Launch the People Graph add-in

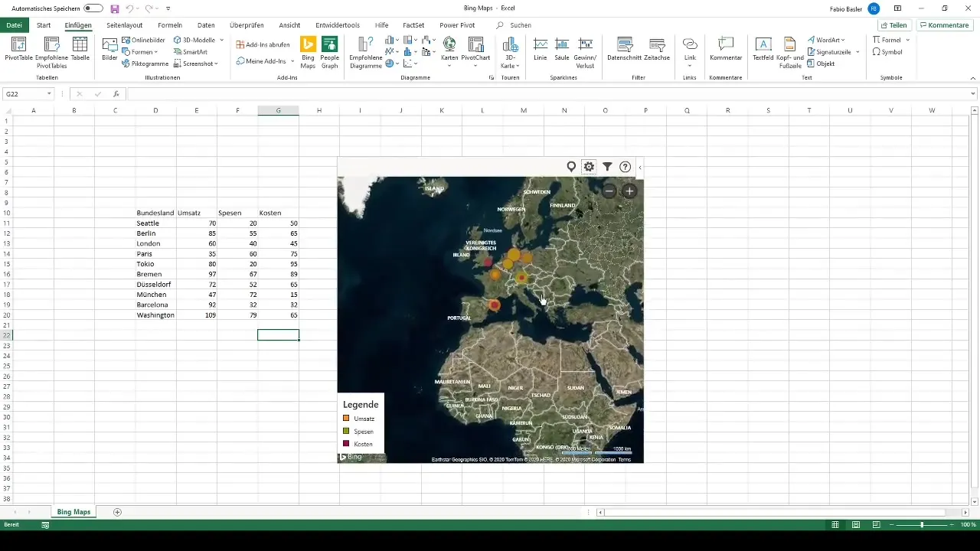pyautogui.click(x=330, y=52)
